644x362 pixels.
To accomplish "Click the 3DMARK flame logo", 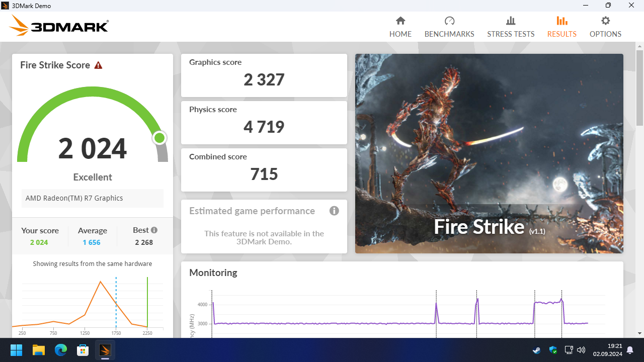I will tap(18, 25).
